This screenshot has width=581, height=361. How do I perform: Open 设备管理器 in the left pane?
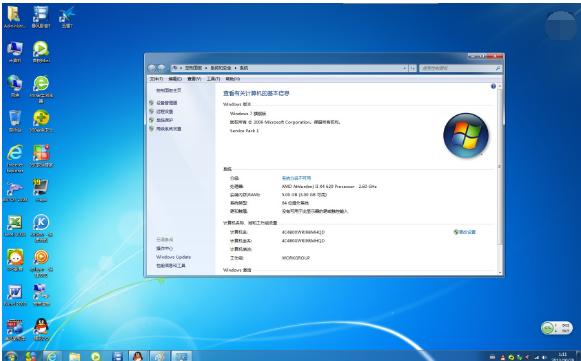click(x=166, y=103)
